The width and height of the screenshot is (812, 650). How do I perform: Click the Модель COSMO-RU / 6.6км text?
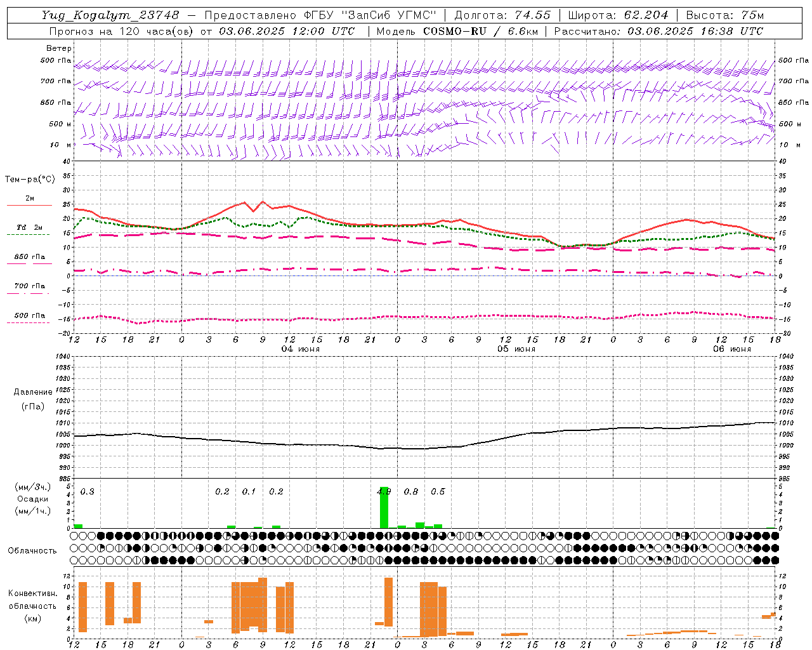pyautogui.click(x=457, y=31)
